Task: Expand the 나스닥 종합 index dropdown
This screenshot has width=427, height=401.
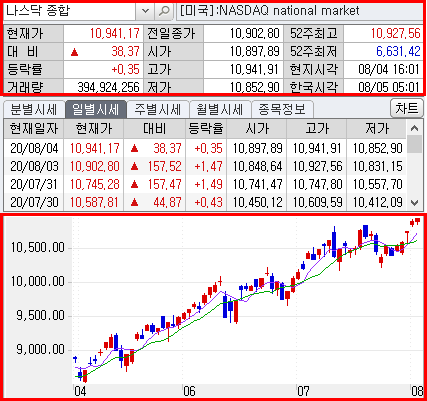Action: click(145, 11)
